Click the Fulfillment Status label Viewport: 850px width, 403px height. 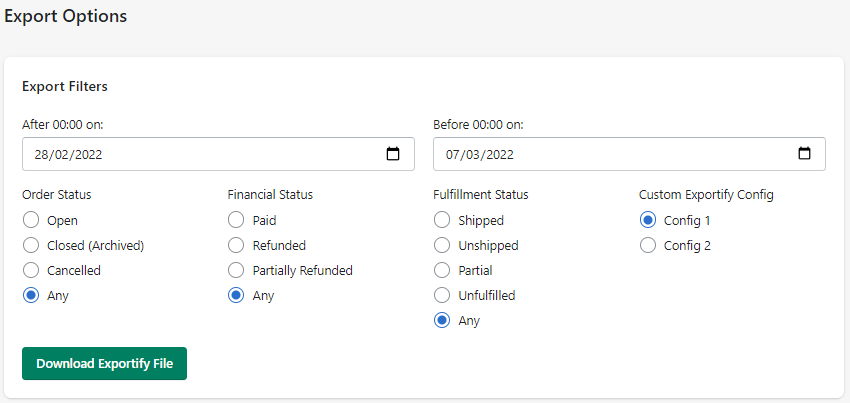(x=481, y=195)
